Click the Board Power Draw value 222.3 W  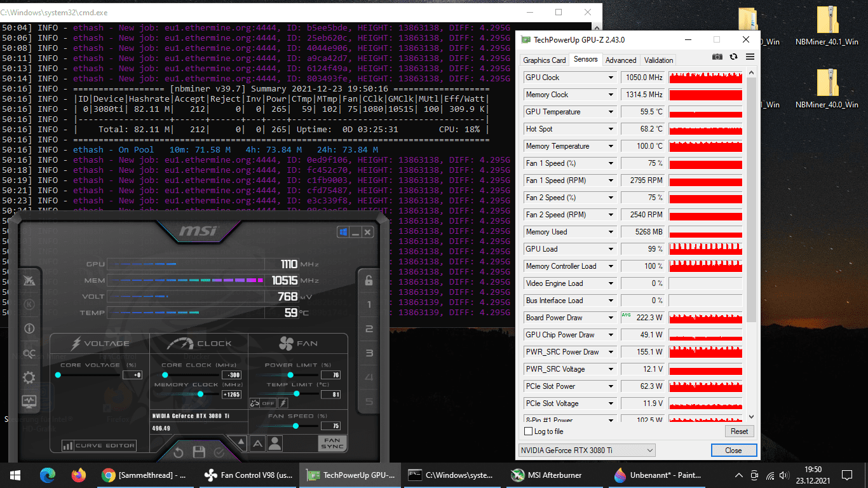coord(642,318)
